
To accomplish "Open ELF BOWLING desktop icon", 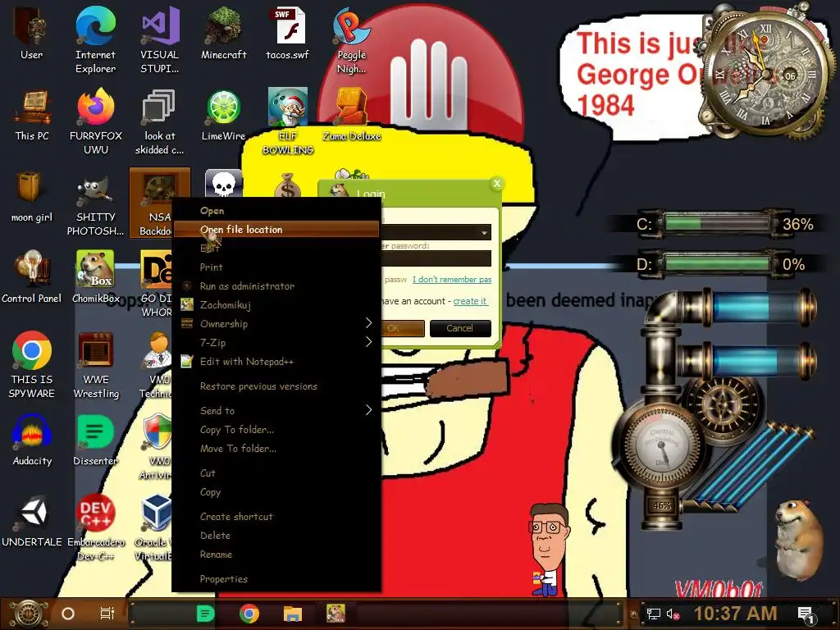I will click(288, 121).
